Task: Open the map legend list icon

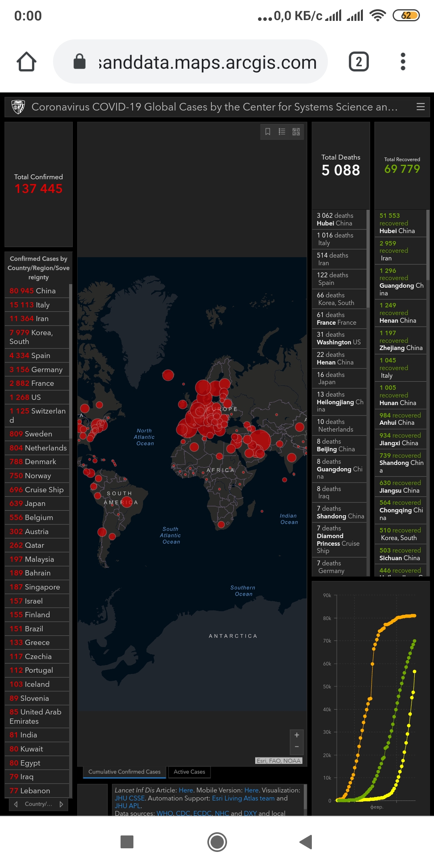Action: [282, 132]
